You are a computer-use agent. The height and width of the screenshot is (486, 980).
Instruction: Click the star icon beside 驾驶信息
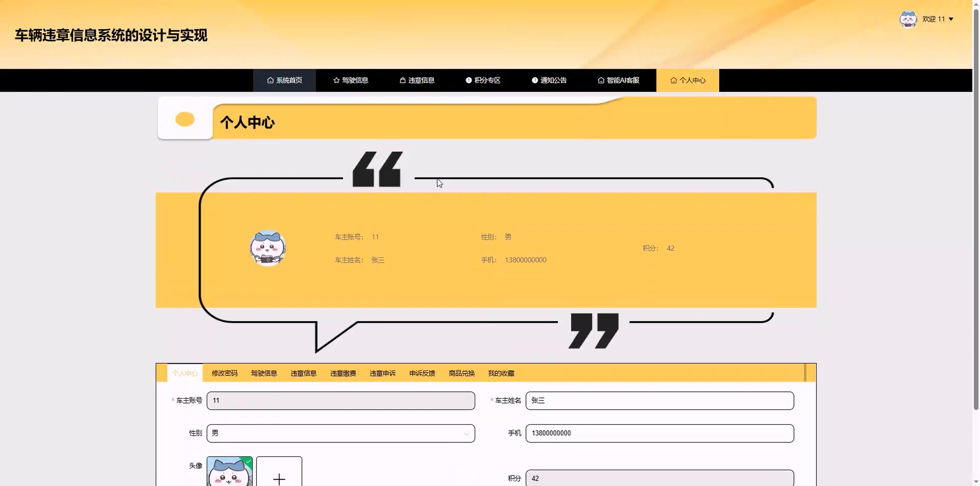(336, 80)
